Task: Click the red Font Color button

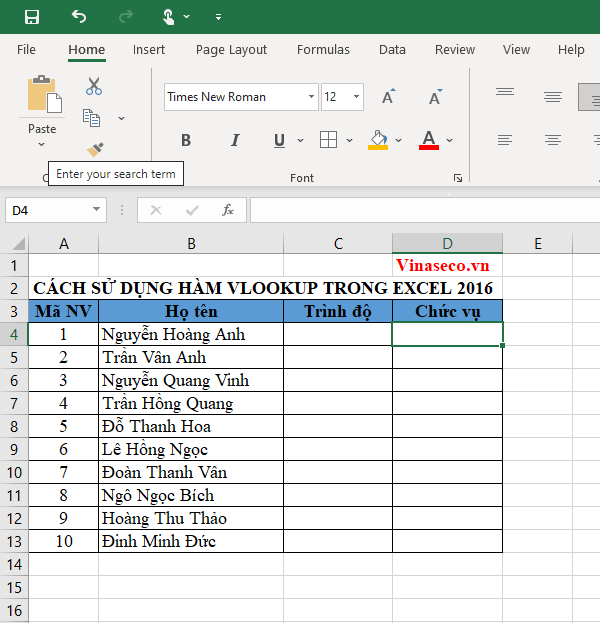Action: [x=429, y=140]
